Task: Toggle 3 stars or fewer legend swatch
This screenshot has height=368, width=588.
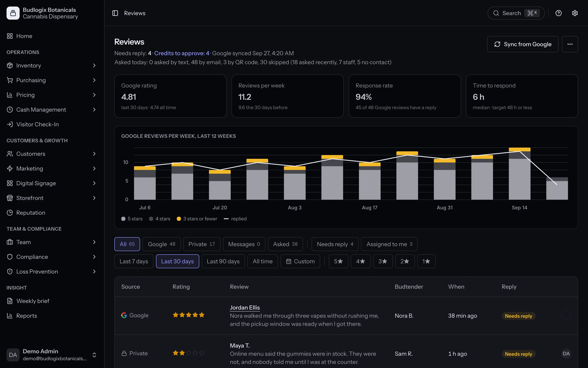Action: pyautogui.click(x=179, y=219)
